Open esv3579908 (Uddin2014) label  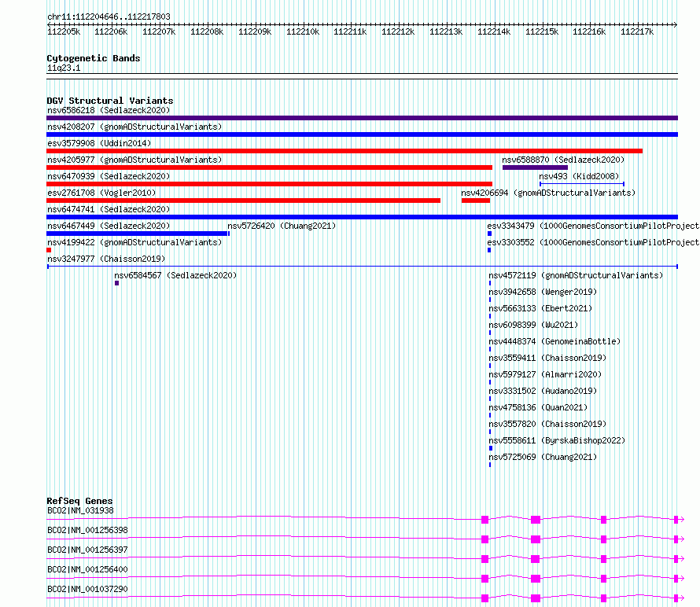tap(99, 143)
